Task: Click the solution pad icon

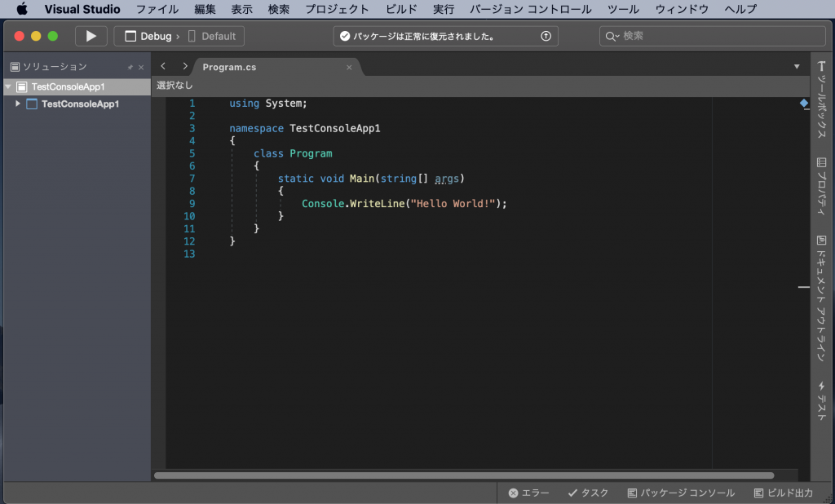Action: click(15, 67)
